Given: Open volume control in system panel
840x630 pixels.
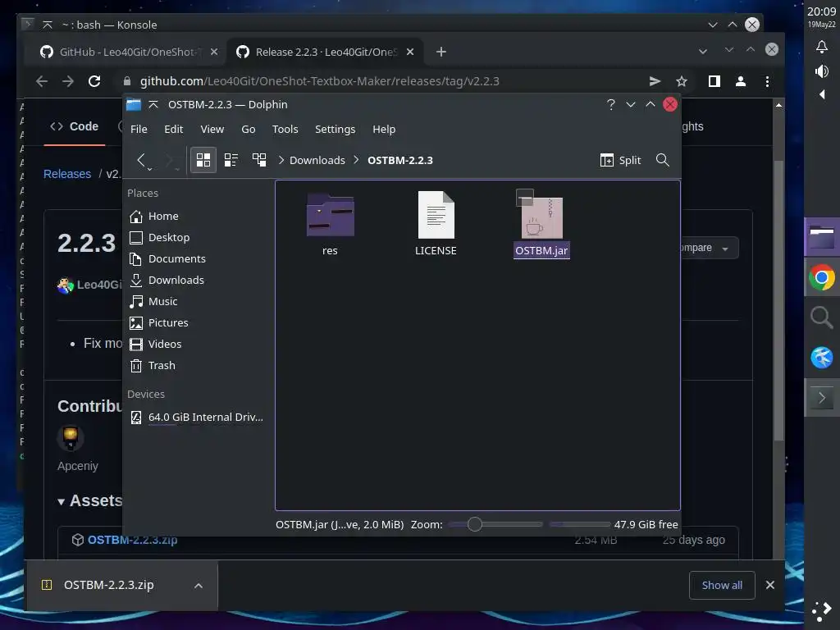Looking at the screenshot, I should click(822, 71).
